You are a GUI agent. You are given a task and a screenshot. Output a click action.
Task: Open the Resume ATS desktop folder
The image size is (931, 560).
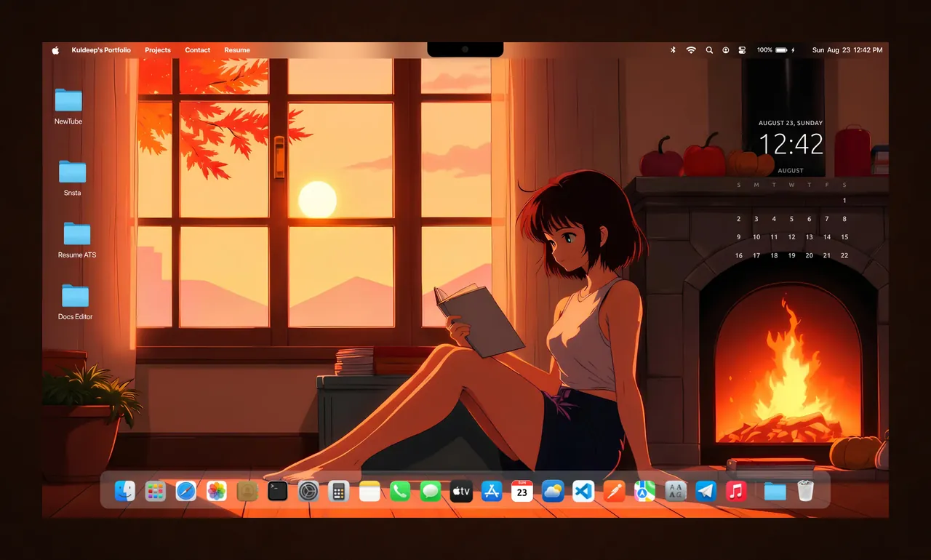click(x=77, y=240)
